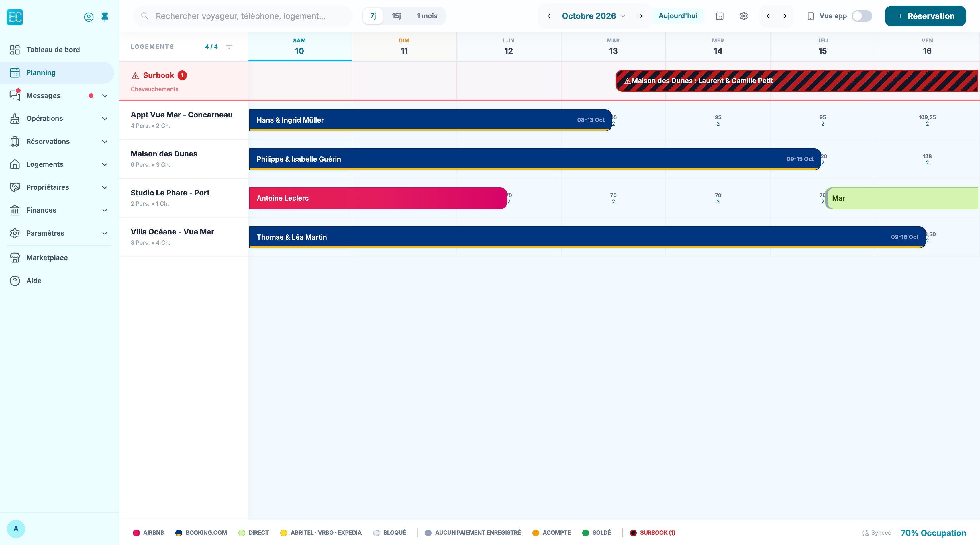Viewport: 980px width, 545px height.
Task: Open the Octobre 2026 month dropdown
Action: 594,16
